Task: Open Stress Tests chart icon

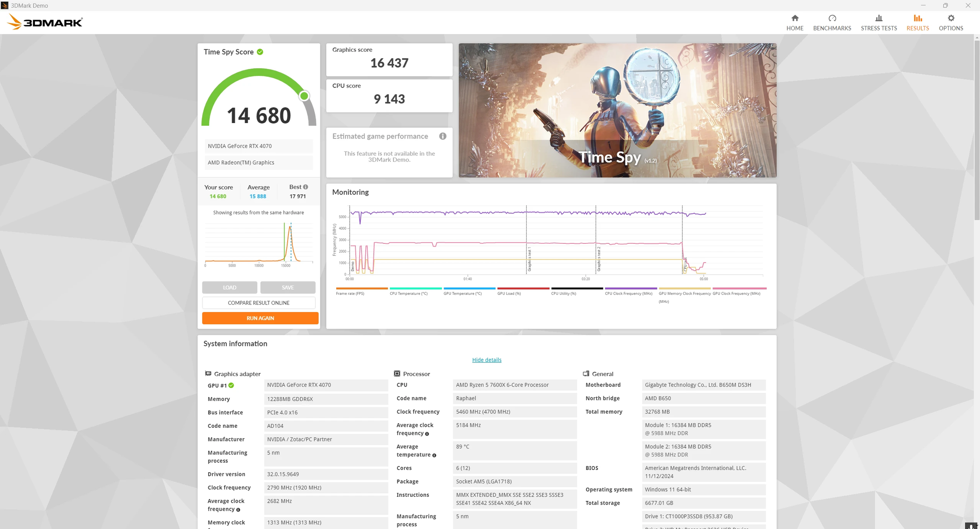Action: tap(878, 18)
